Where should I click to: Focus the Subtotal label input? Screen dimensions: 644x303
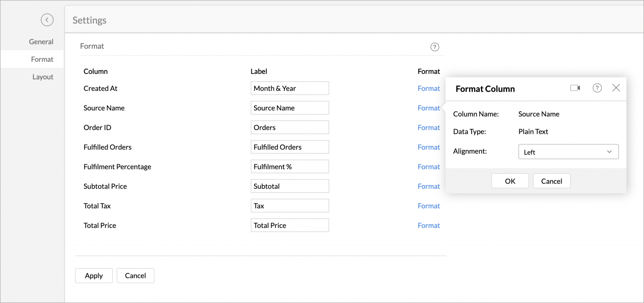pos(290,186)
